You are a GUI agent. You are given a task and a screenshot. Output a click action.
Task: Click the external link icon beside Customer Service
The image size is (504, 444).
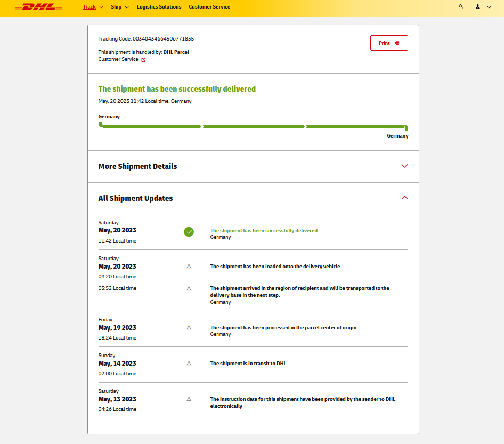pyautogui.click(x=143, y=60)
